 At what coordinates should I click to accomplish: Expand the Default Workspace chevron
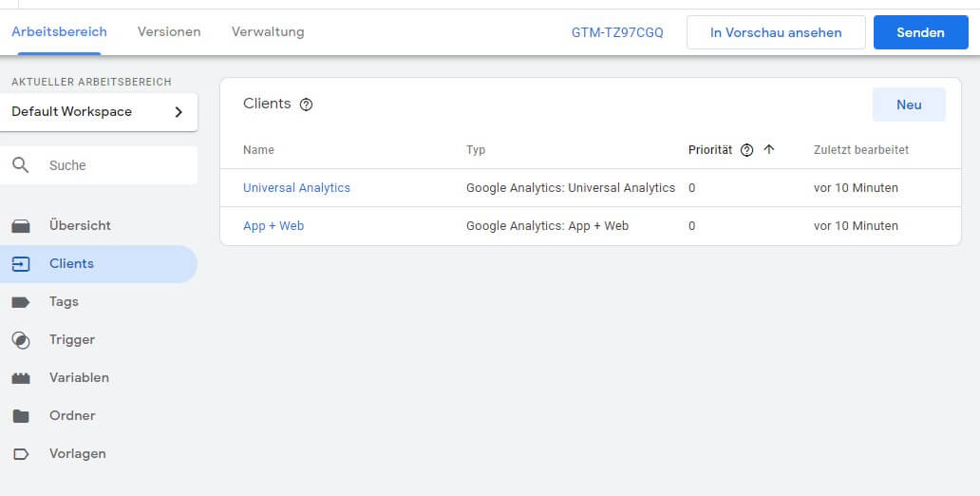(179, 112)
